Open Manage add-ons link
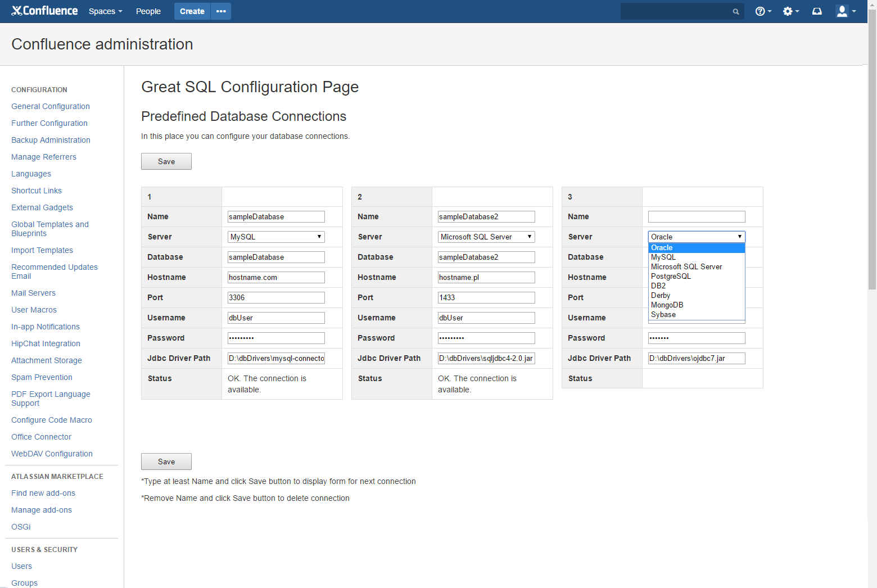 pos(42,510)
